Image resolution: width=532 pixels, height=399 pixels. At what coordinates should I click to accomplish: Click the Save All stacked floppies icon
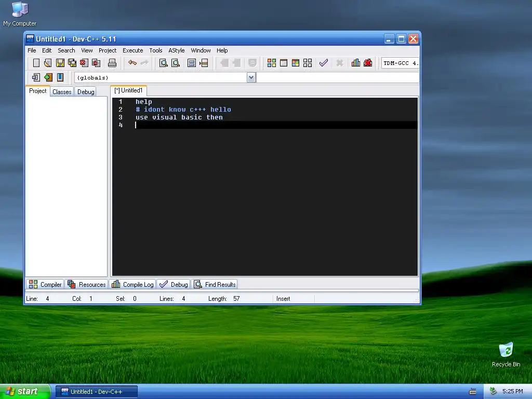click(x=72, y=63)
